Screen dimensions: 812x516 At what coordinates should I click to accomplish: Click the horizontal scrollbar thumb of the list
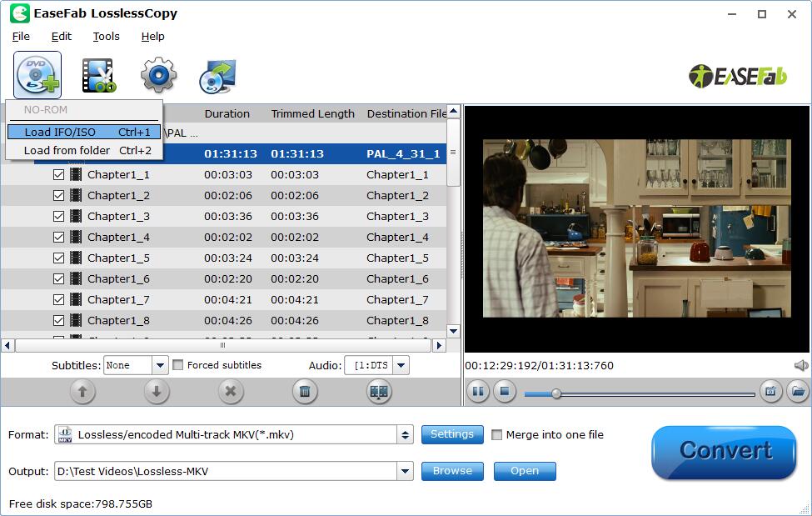tap(222, 345)
